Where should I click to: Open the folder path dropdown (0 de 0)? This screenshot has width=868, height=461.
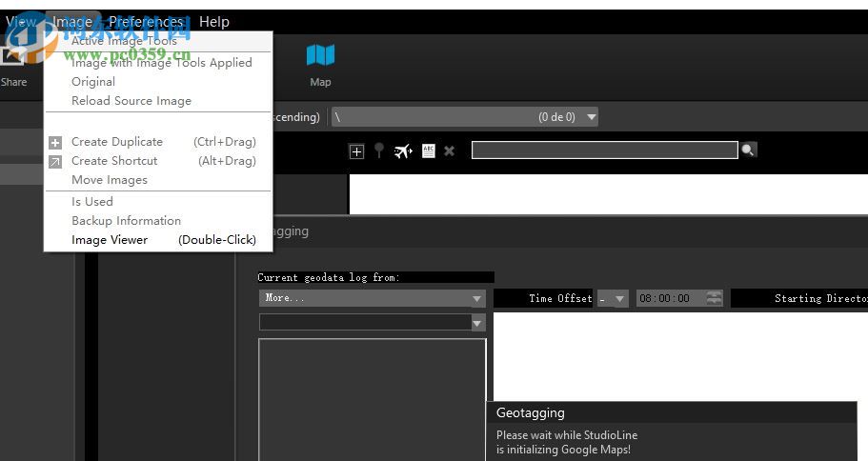(x=592, y=117)
